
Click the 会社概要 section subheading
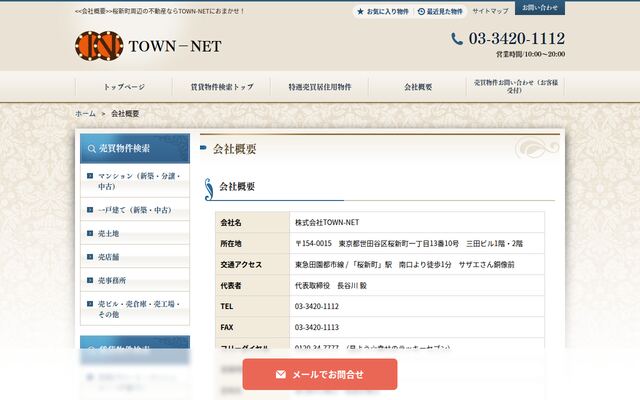tap(237, 187)
